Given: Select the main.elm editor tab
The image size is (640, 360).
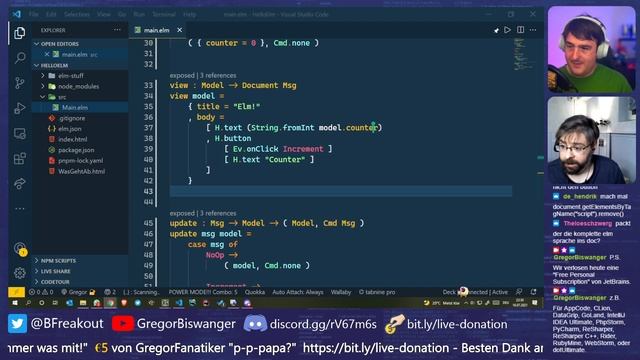Looking at the screenshot, I should (x=157, y=30).
